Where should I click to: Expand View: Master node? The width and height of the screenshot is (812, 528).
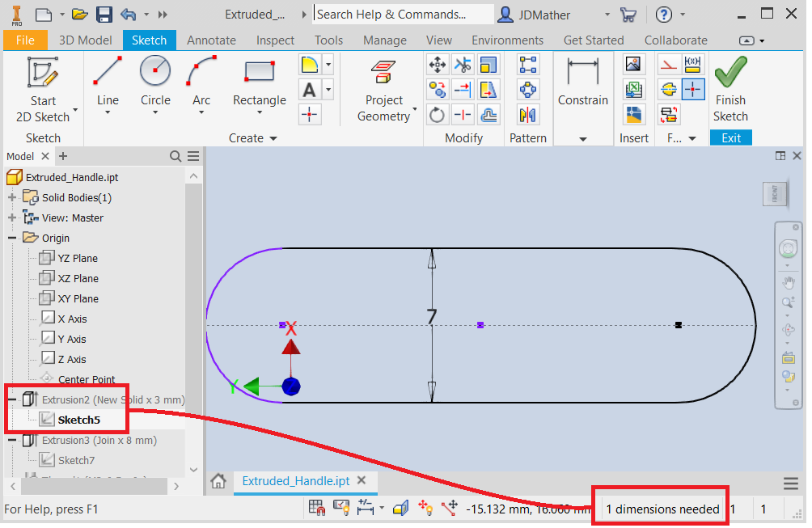point(12,218)
